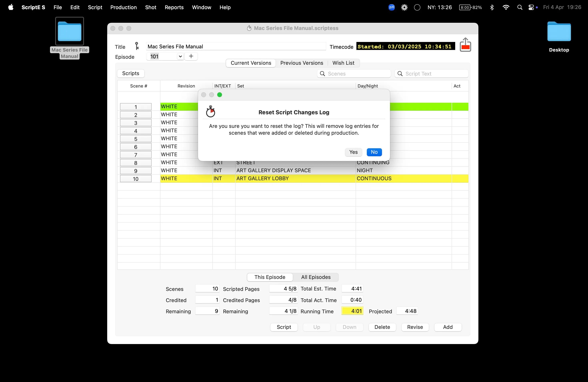Click the key icon next to Title
The width and height of the screenshot is (588, 382).
point(137,46)
